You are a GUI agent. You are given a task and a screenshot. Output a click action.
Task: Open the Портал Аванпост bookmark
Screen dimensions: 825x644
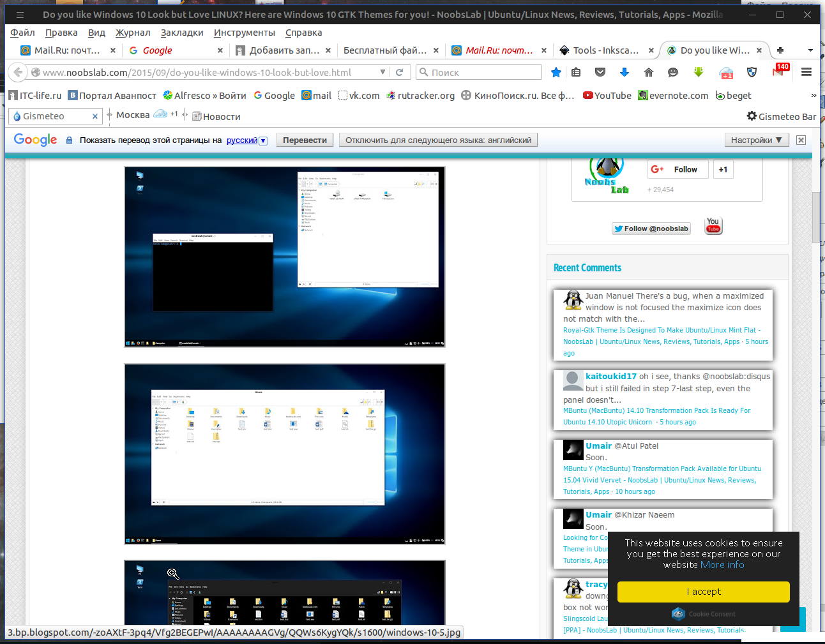[x=112, y=96]
